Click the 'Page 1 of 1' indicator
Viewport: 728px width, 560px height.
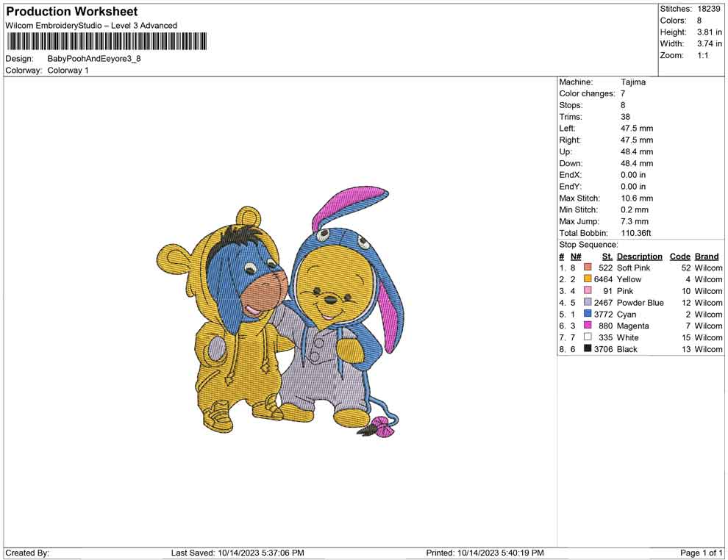pyautogui.click(x=701, y=553)
